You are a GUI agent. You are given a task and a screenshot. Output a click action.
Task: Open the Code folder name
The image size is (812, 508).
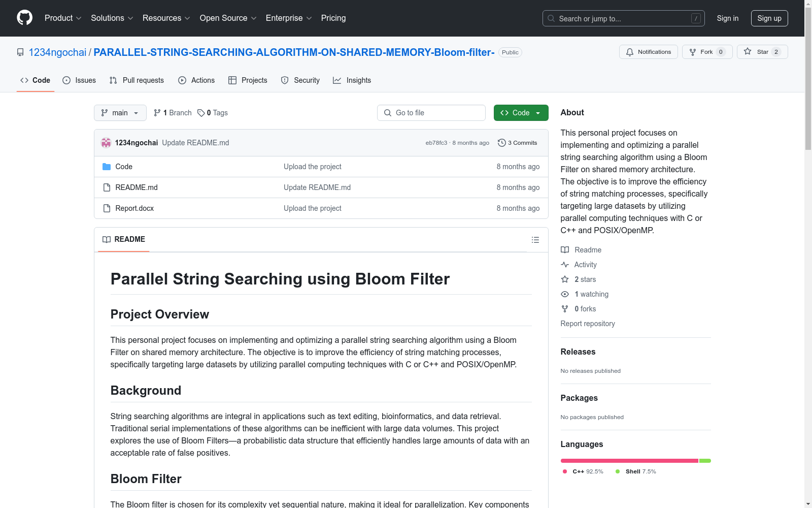tap(124, 167)
